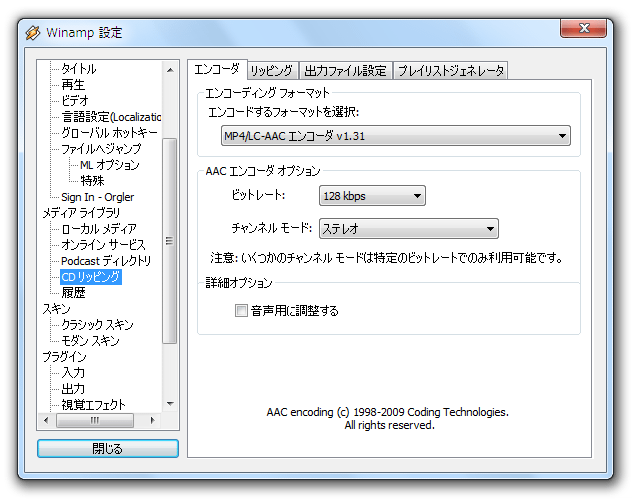Select 視覚エフェクト tree item
634x499 pixels.
(93, 405)
